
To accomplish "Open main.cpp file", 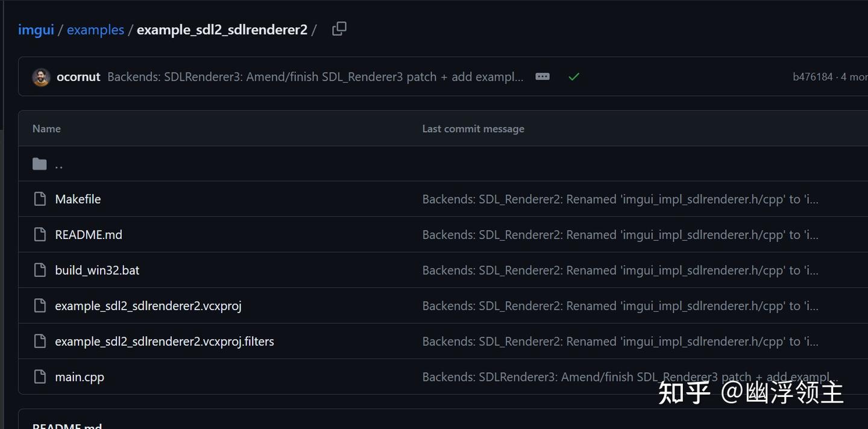I will pyautogui.click(x=80, y=377).
